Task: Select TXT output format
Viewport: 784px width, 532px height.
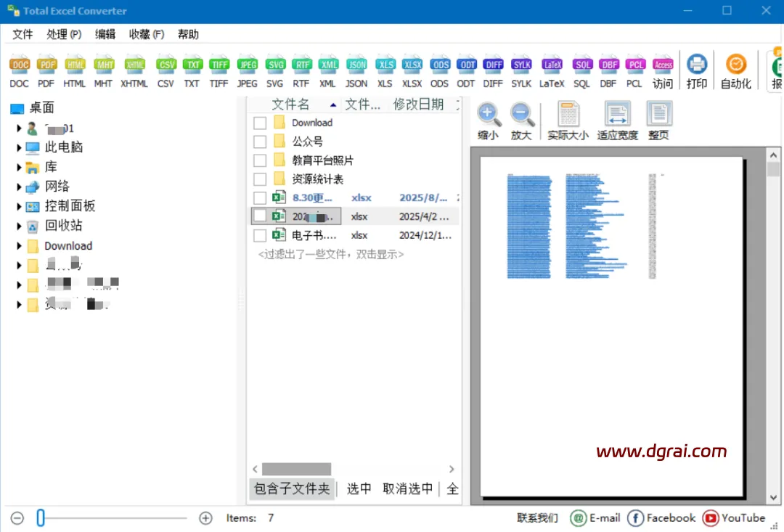Action: [x=192, y=71]
